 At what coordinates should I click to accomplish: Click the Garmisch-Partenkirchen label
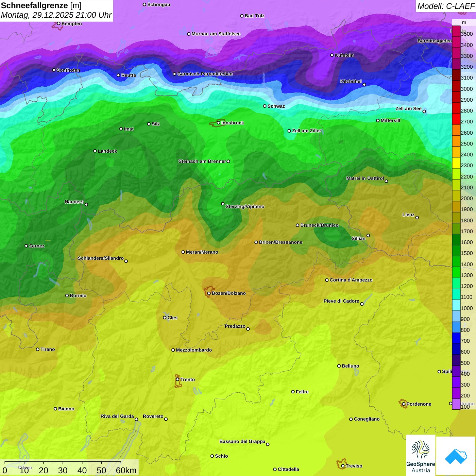[x=205, y=74]
